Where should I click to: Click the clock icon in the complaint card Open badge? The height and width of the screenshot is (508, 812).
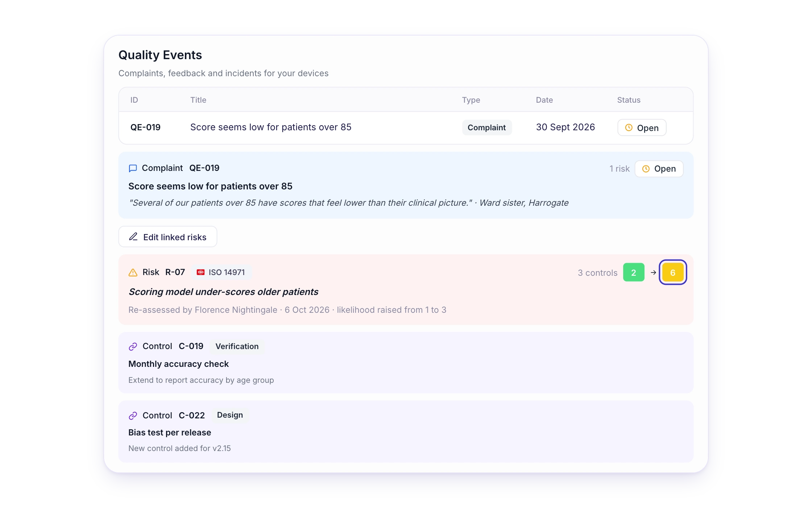(646, 169)
